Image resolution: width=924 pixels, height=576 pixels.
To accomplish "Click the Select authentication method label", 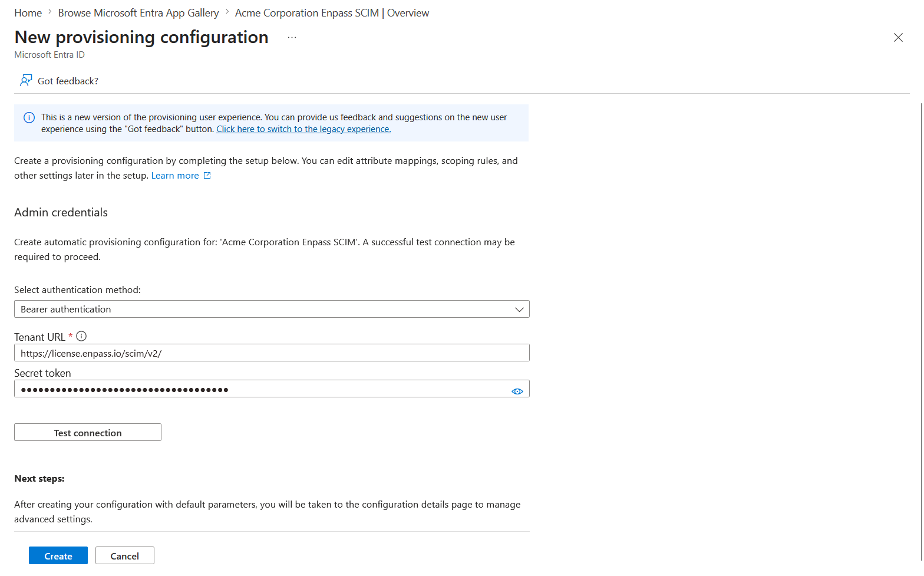I will (x=77, y=290).
